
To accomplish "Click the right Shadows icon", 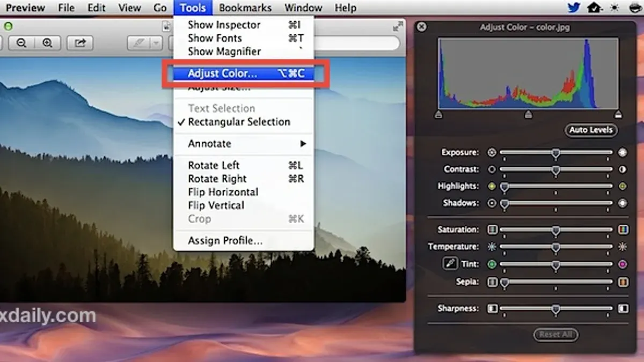I will click(x=622, y=203).
